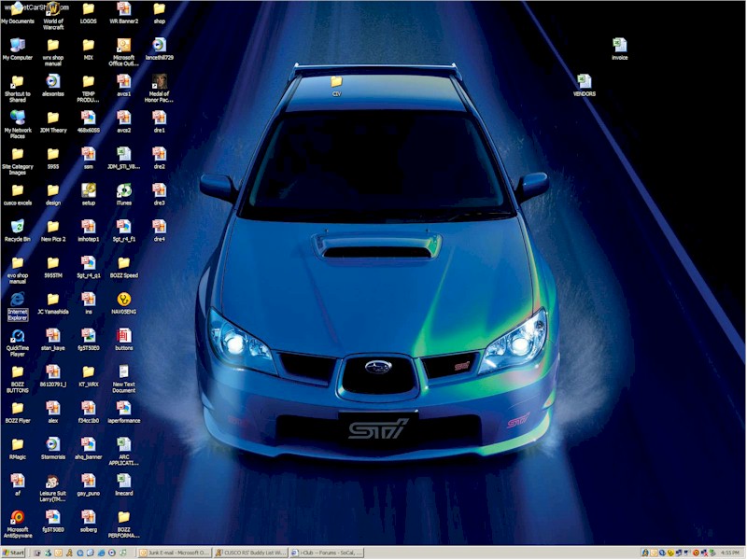This screenshot has width=747, height=560.
Task: Open the World of Warcraft desktop shortcut
Action: [x=52, y=9]
